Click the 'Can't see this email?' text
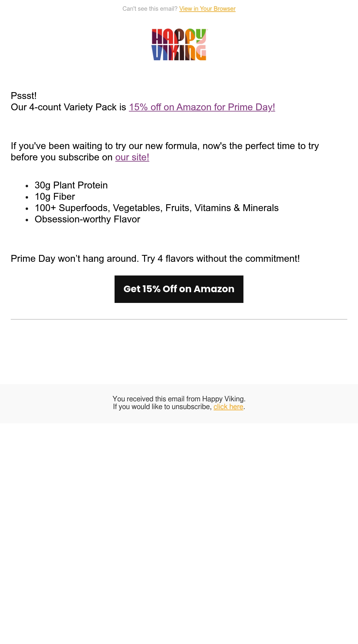The width and height of the screenshot is (358, 644). tap(150, 9)
